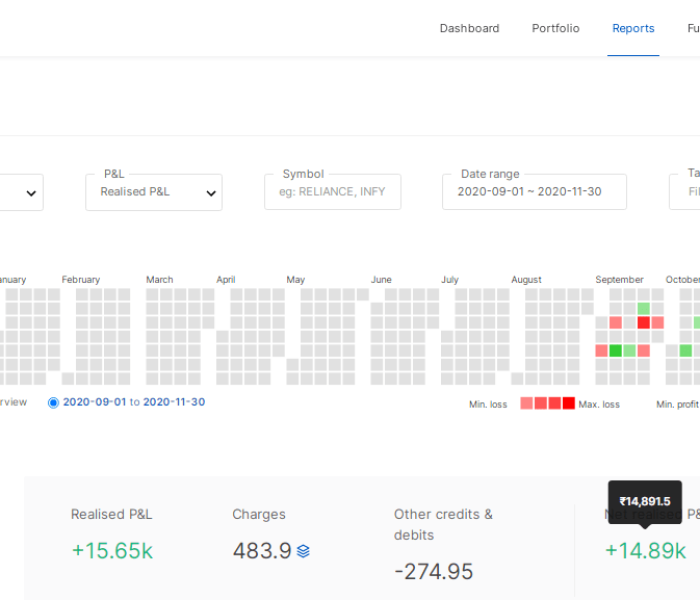700x600 pixels.
Task: Click the charges breakdown icon beside 483.9
Action: pyautogui.click(x=304, y=551)
